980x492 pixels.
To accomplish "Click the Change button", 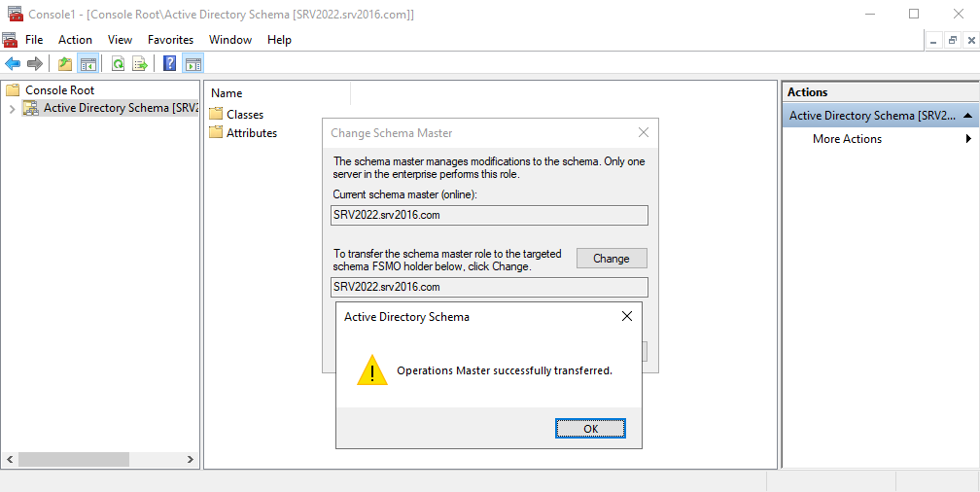I will coord(612,259).
